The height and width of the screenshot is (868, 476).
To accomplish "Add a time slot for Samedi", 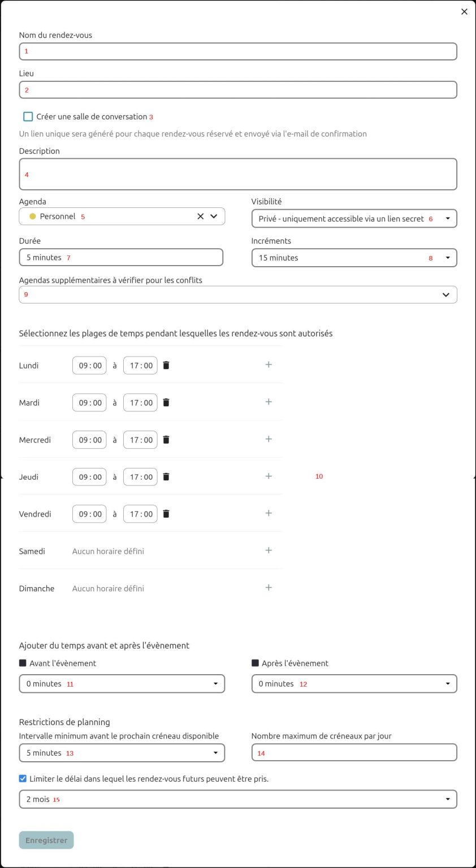I will point(269,550).
